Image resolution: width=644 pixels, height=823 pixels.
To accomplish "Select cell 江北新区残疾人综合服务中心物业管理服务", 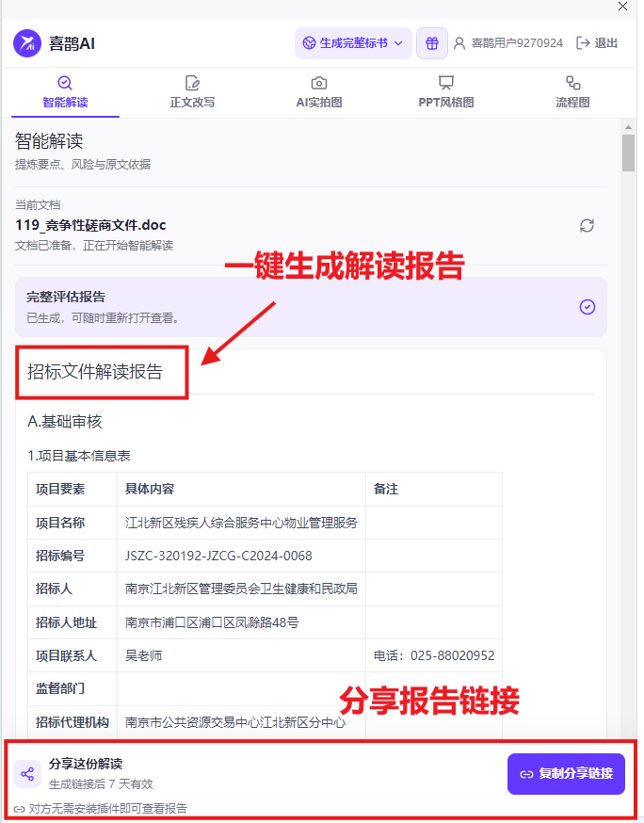I will coord(241,523).
